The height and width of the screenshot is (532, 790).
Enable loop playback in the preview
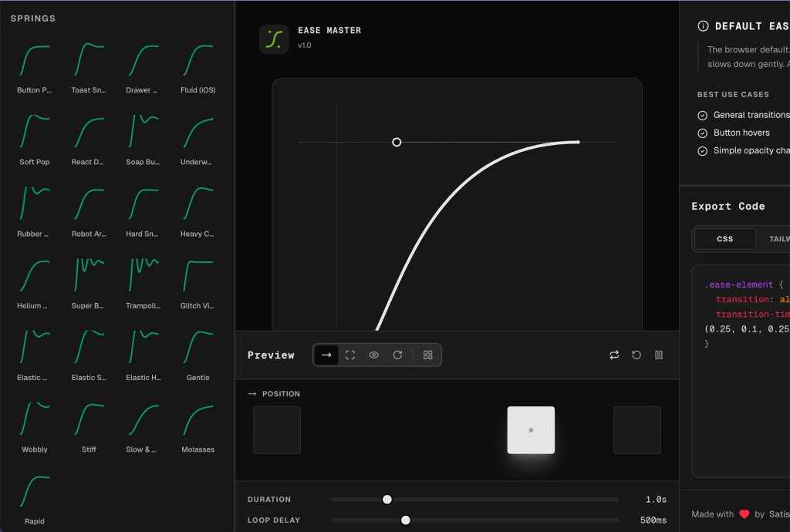614,355
